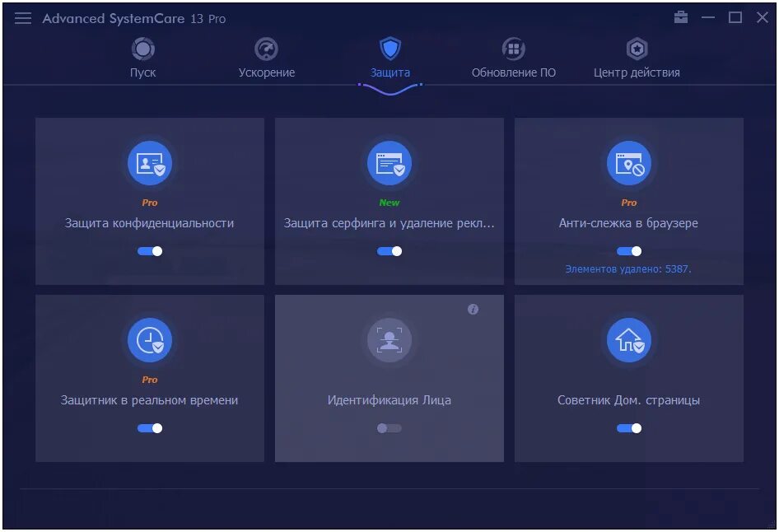Click Pro badge on Защитник в реальном времени
The image size is (779, 532).
(150, 380)
